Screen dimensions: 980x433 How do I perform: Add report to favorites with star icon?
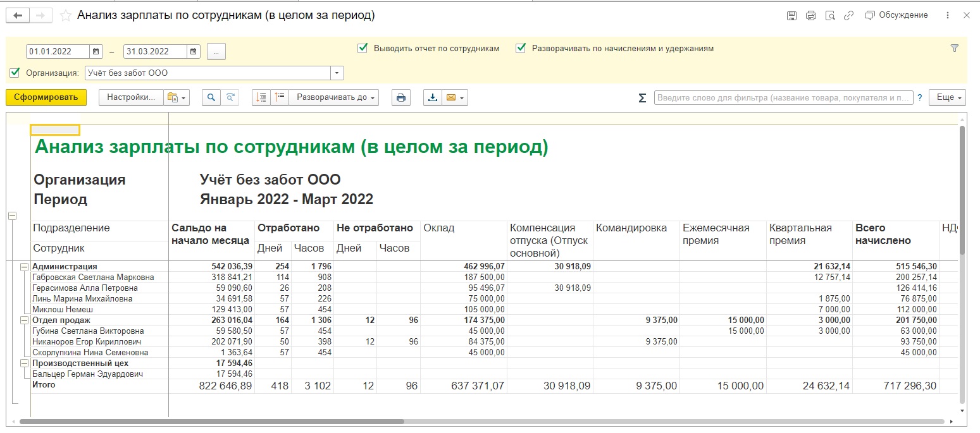pos(65,15)
